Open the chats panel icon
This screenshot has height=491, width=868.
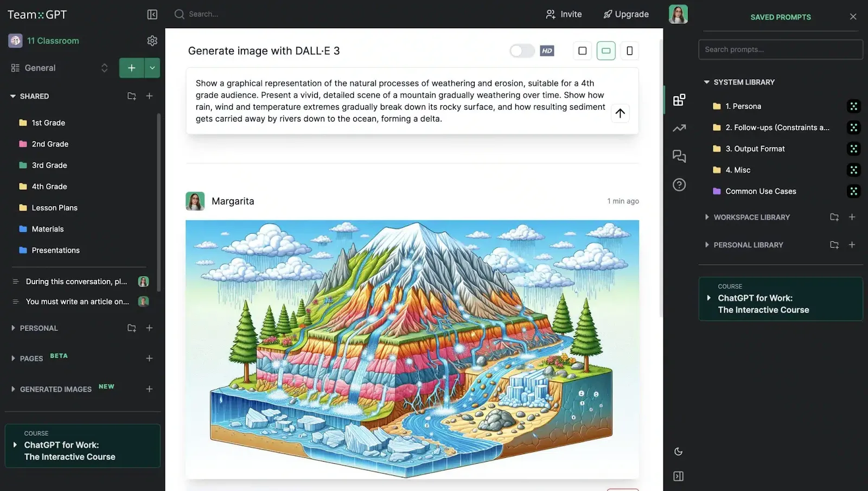679,156
